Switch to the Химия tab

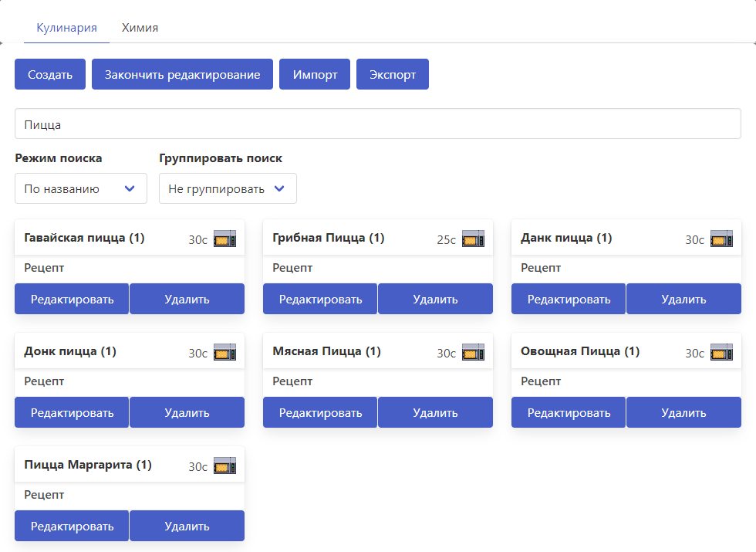coord(140,28)
